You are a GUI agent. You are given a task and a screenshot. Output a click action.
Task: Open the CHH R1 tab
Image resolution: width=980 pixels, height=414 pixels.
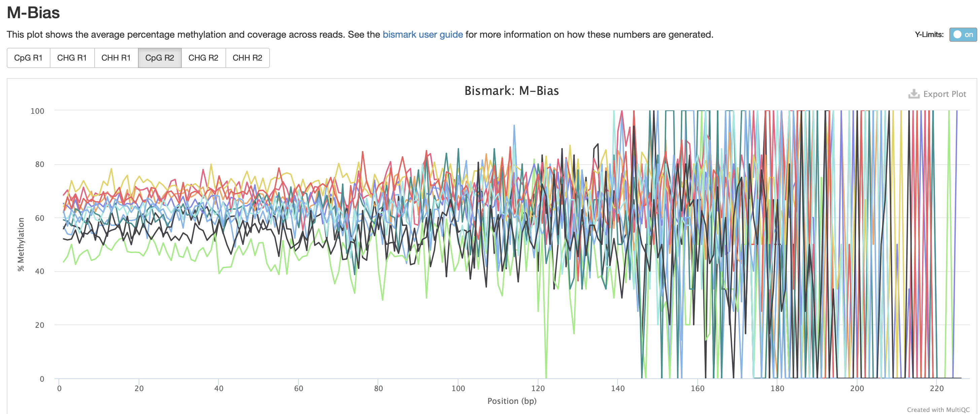click(116, 58)
